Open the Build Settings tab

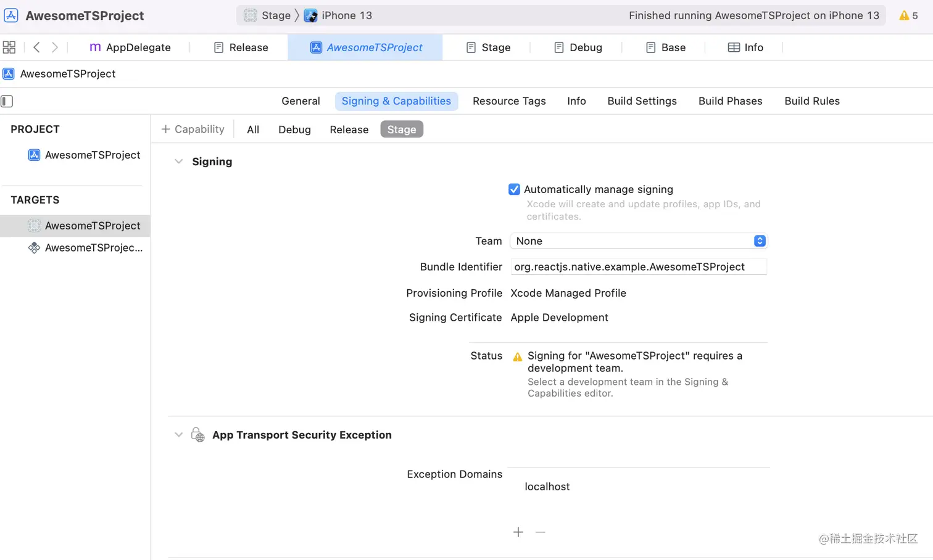click(x=642, y=101)
